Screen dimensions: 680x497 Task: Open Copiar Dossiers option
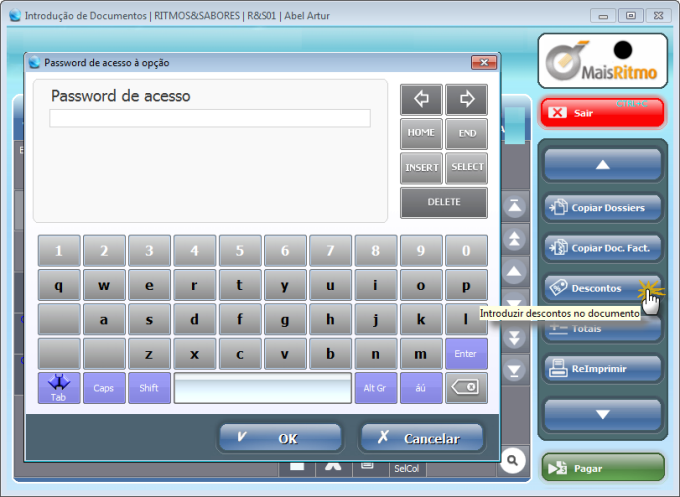(x=602, y=208)
